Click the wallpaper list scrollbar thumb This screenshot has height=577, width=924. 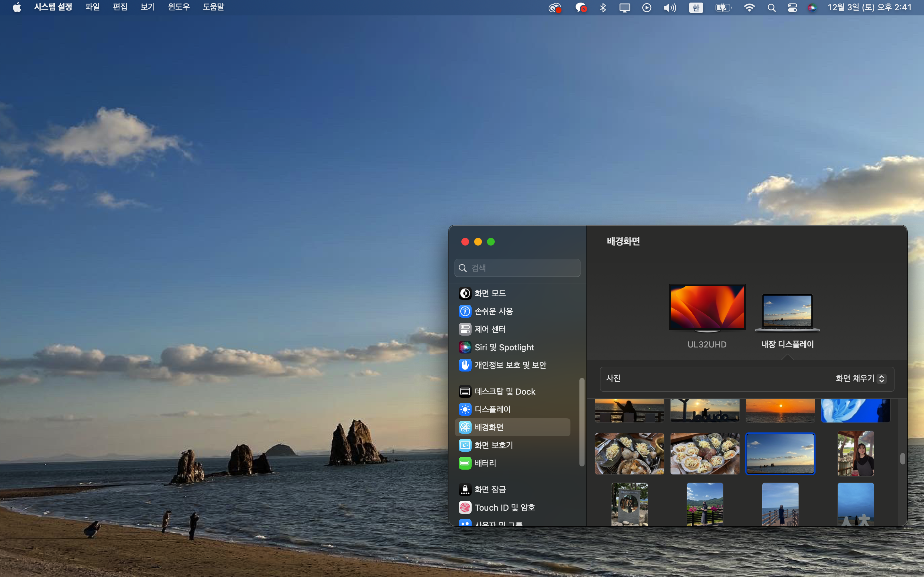902,459
